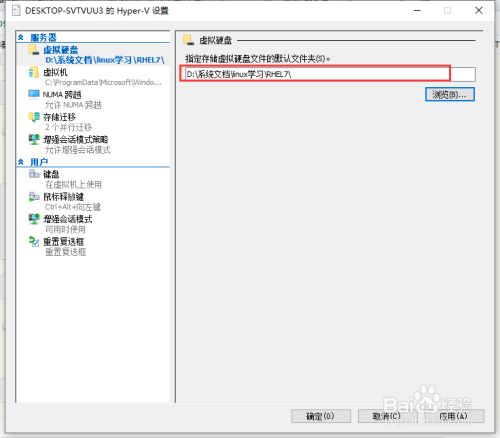Click the Virtual Machine (虚拟机) folder icon
Image resolution: width=500 pixels, height=438 pixels.
33,72
